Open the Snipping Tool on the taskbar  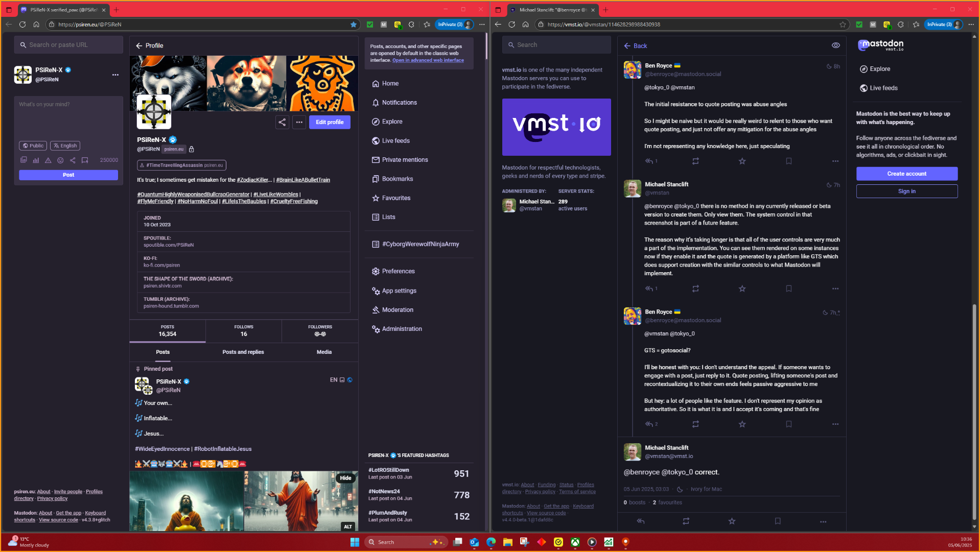pos(524,542)
